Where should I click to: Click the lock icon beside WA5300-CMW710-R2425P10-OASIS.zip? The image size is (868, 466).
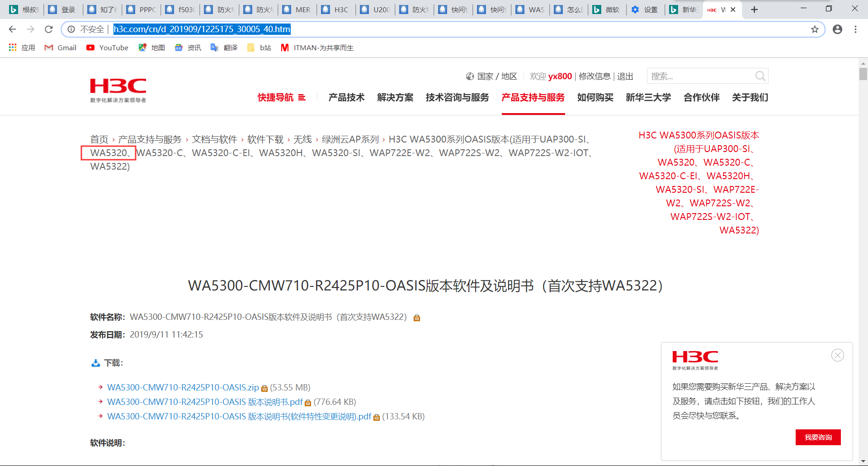(264, 388)
